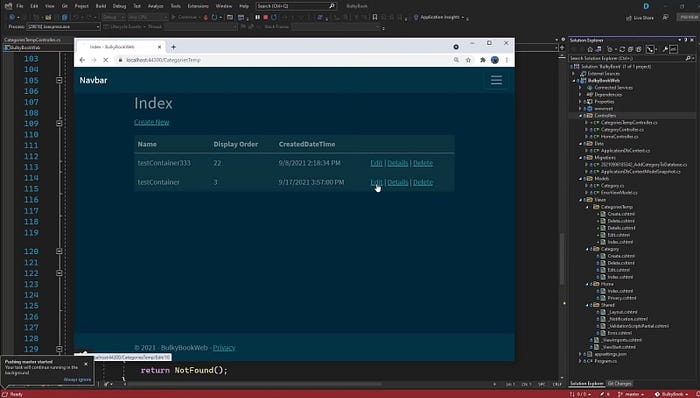The width and height of the screenshot is (700, 398).
Task: Click Delete link for testContainer row
Action: coord(423,182)
